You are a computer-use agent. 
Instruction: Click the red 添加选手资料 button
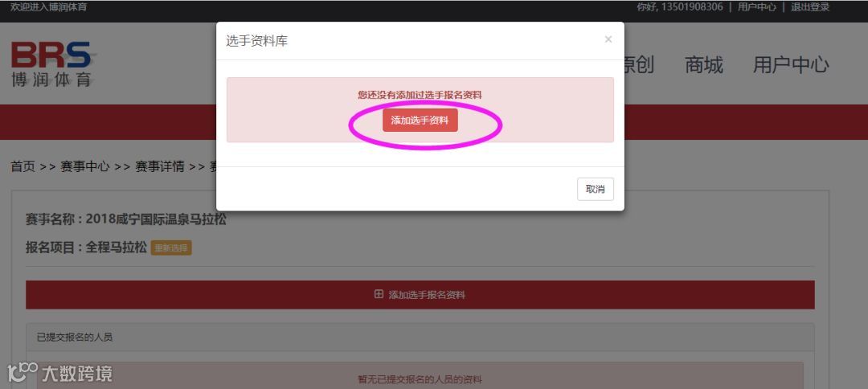pyautogui.click(x=420, y=120)
